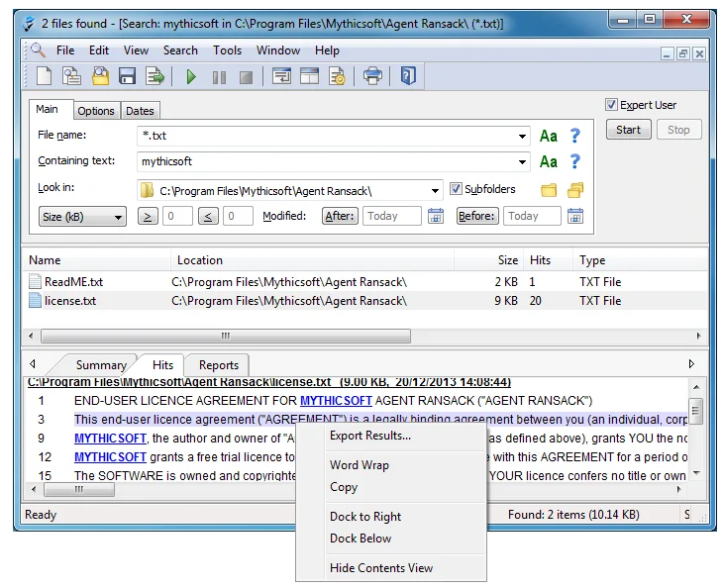Click the ReadME.txt file icon

click(x=35, y=281)
